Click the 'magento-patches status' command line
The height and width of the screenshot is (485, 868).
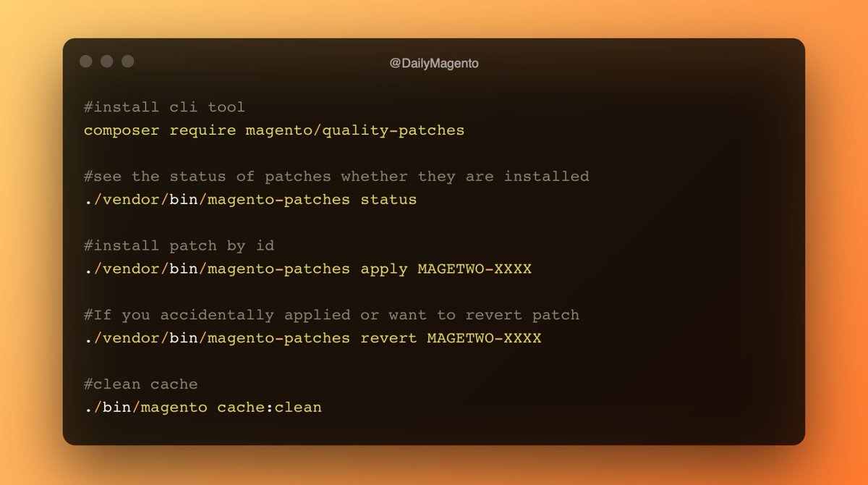(250, 199)
